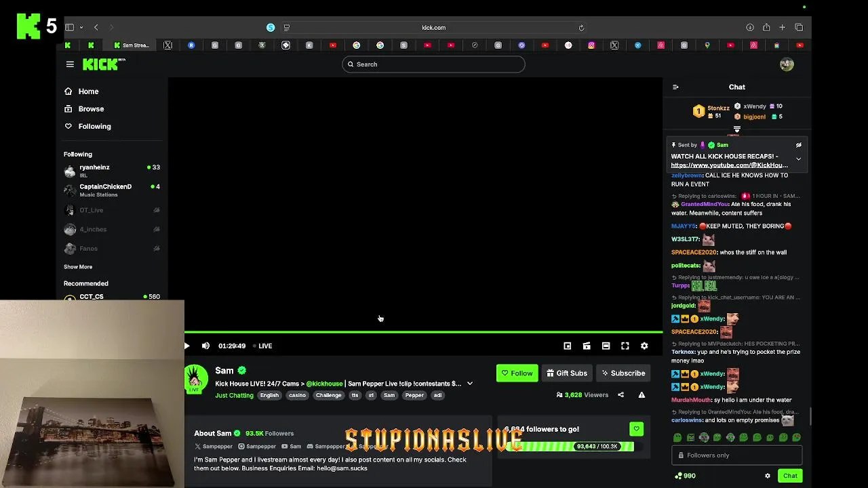Expand Show More followed channels
The height and width of the screenshot is (488, 868).
[78, 267]
